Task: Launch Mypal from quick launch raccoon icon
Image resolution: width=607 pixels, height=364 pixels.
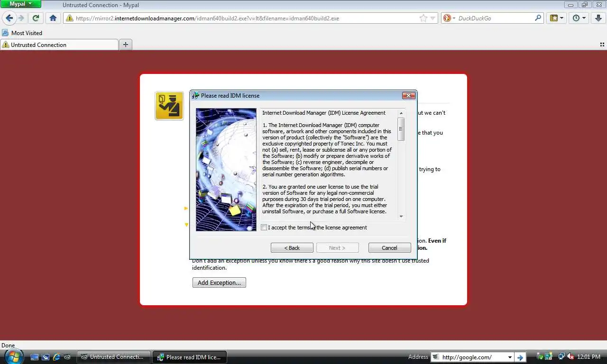Action: click(x=68, y=357)
